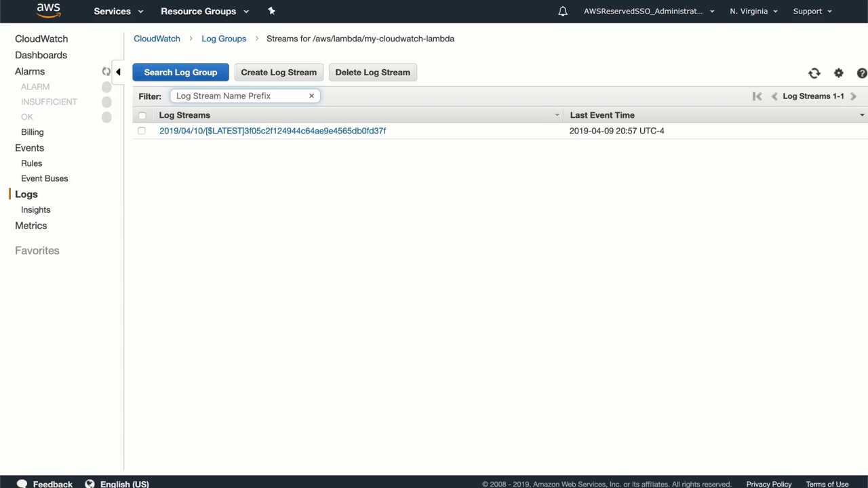Click the Feedback speech bubble icon
The width and height of the screenshot is (868, 488).
(x=22, y=484)
